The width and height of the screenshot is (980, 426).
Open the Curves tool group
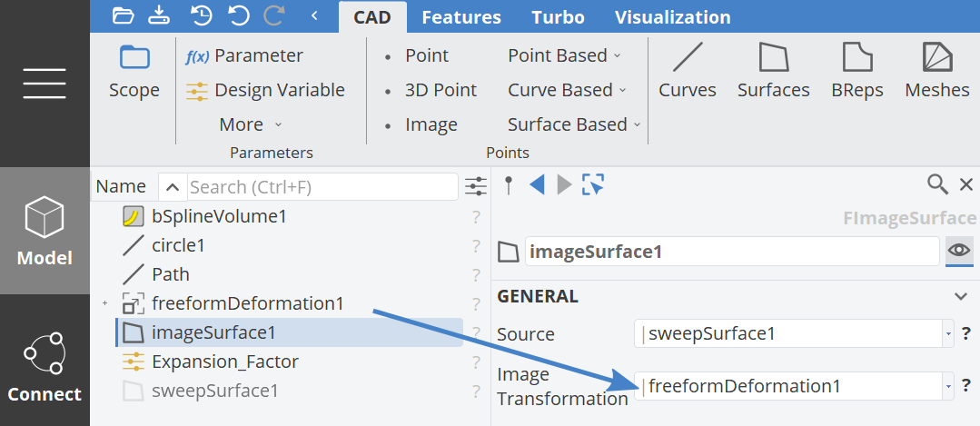(688, 71)
